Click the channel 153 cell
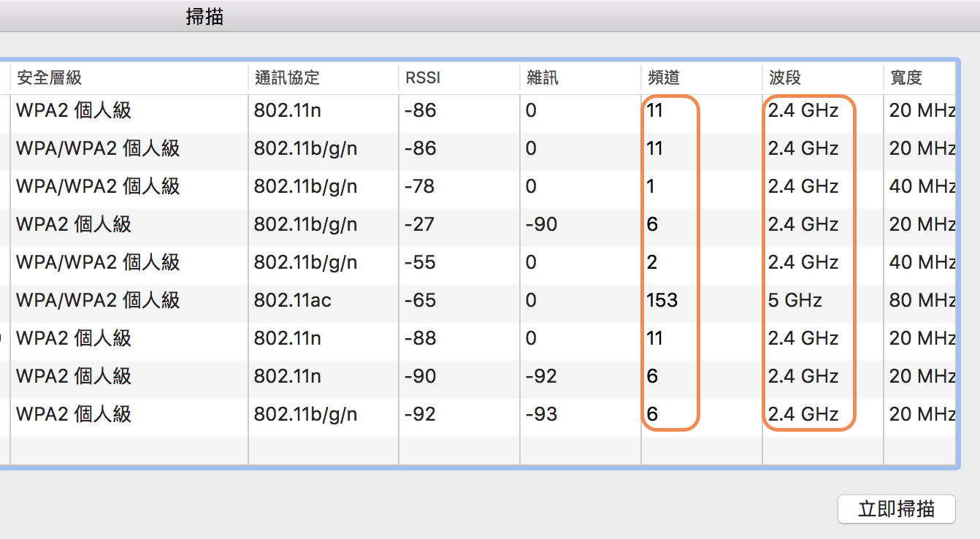Image resolution: width=980 pixels, height=539 pixels. [662, 300]
